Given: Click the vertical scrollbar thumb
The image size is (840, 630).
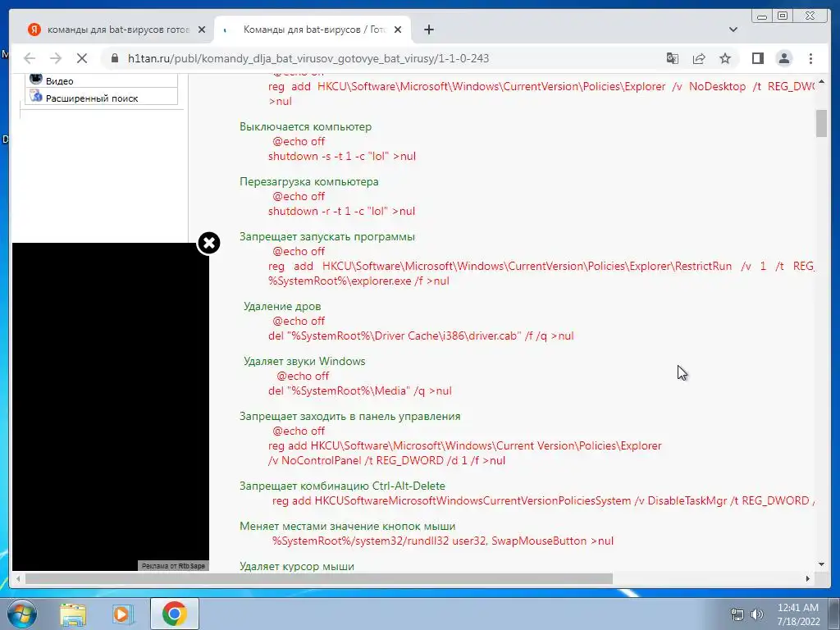Looking at the screenshot, I should (821, 124).
